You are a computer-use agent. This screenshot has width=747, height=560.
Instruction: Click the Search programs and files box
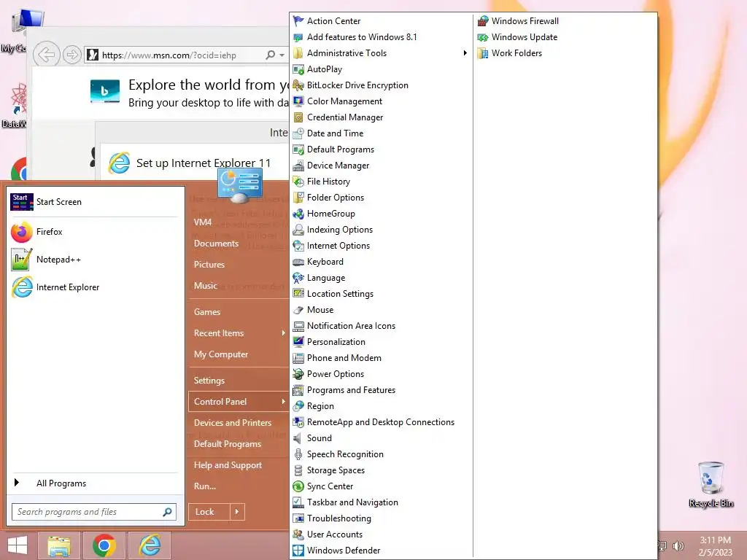pos(94,512)
